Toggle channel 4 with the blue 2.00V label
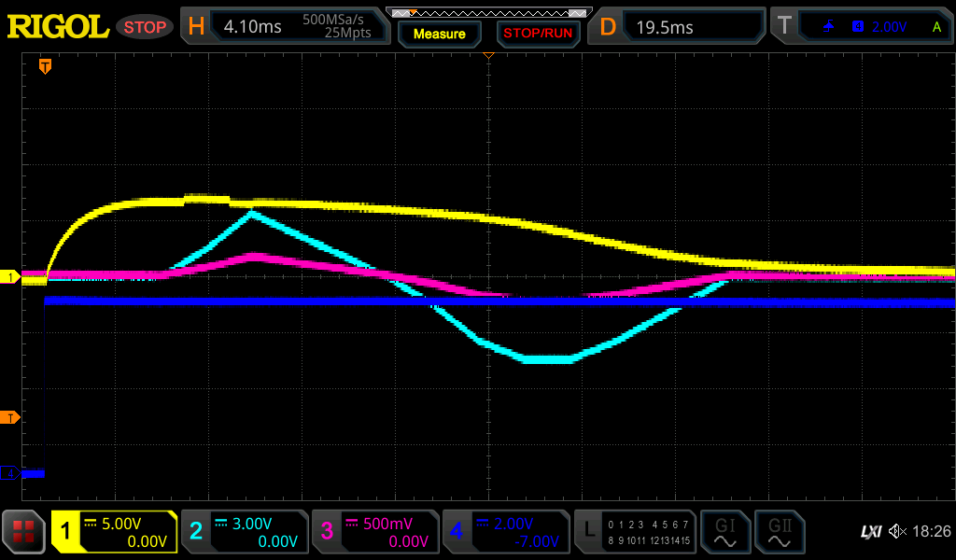Viewport: 956px width, 560px height. 505,532
